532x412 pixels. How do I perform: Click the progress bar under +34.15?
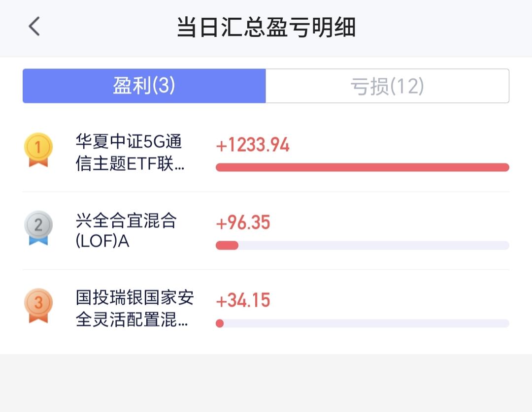click(362, 323)
